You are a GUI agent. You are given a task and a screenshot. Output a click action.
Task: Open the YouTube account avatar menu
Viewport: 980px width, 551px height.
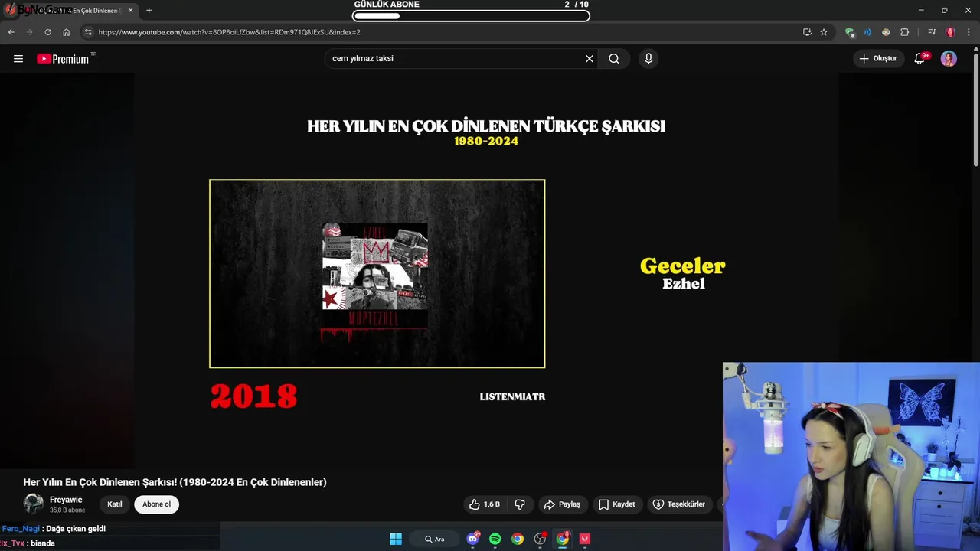click(x=949, y=59)
